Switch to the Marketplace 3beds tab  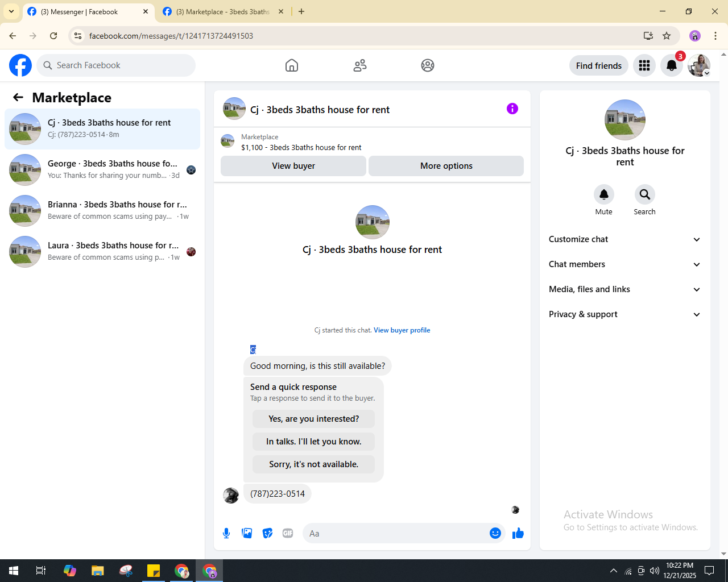224,11
